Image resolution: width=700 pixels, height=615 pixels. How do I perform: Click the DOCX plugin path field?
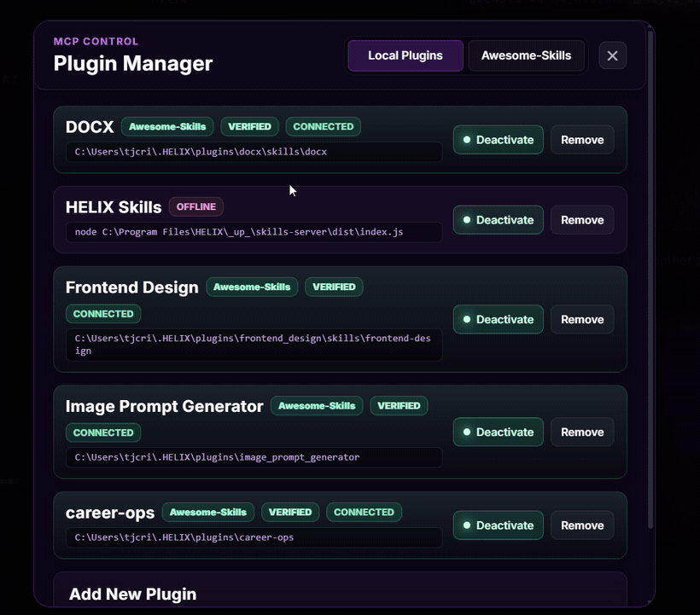pos(254,152)
